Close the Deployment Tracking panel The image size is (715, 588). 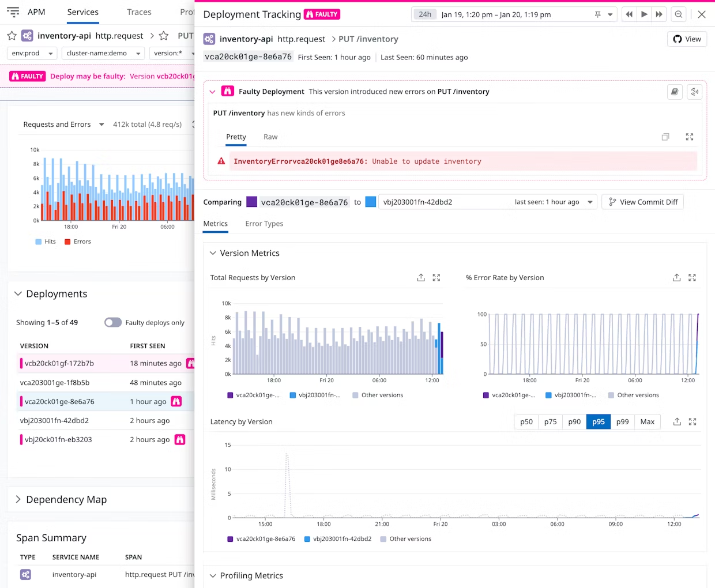click(702, 14)
